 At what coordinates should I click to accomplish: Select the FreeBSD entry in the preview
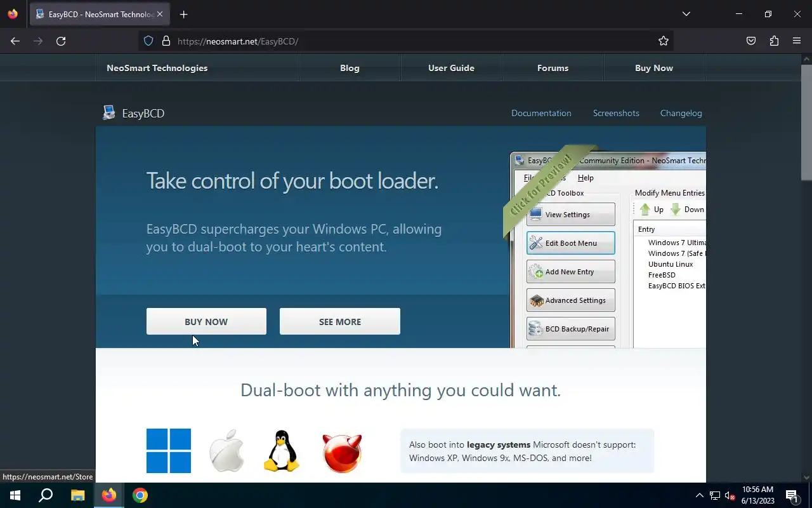coord(662,275)
